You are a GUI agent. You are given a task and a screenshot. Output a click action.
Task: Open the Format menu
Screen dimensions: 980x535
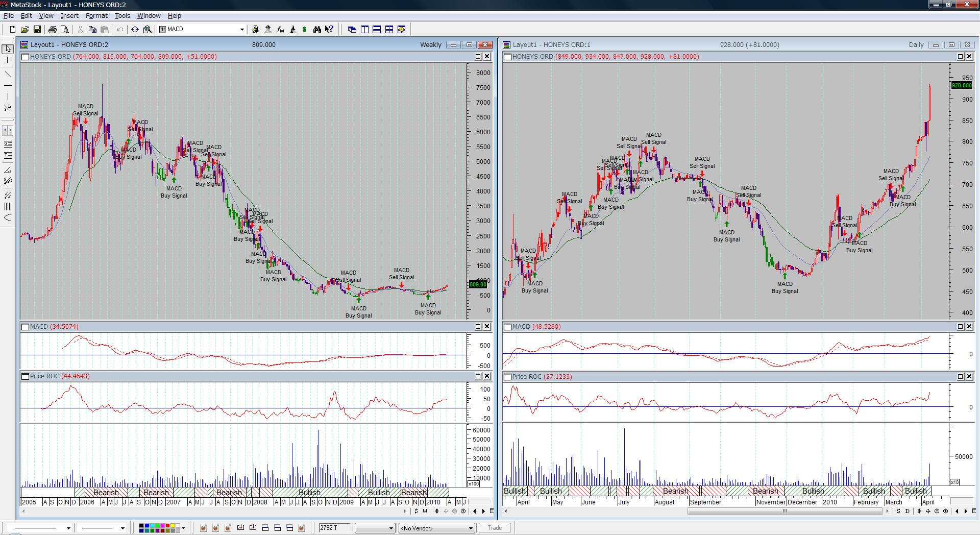96,16
